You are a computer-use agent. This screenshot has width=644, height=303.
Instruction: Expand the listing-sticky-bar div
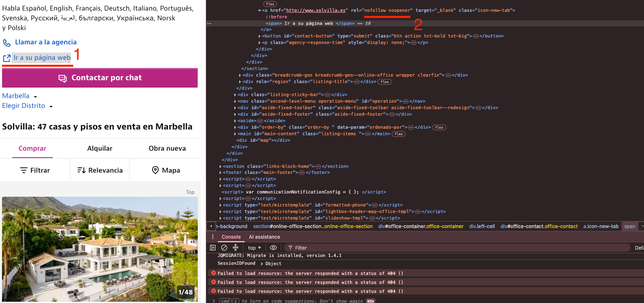[235, 95]
